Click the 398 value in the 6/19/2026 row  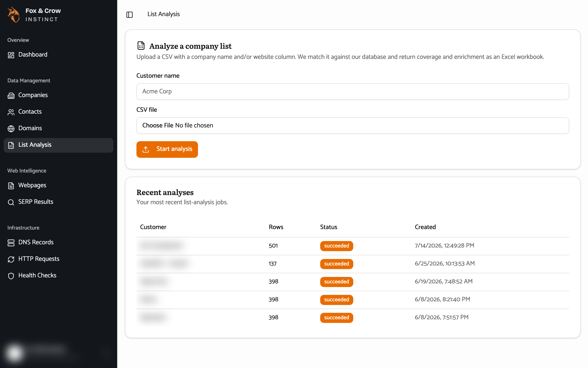273,282
